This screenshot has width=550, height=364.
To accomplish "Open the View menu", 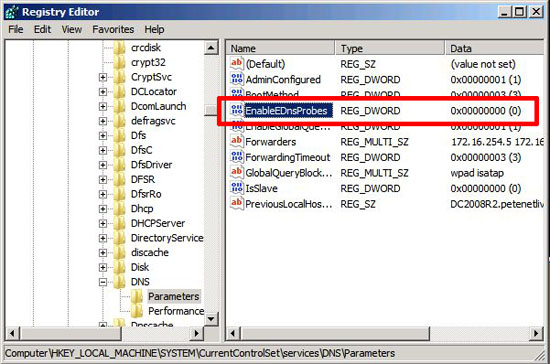I will tap(72, 29).
